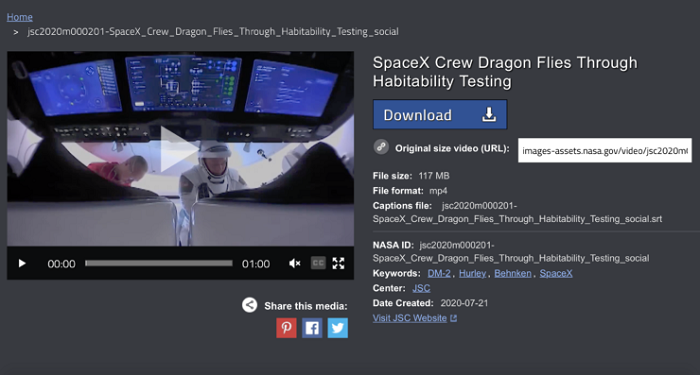Click the NASA ID value text

coord(511,252)
